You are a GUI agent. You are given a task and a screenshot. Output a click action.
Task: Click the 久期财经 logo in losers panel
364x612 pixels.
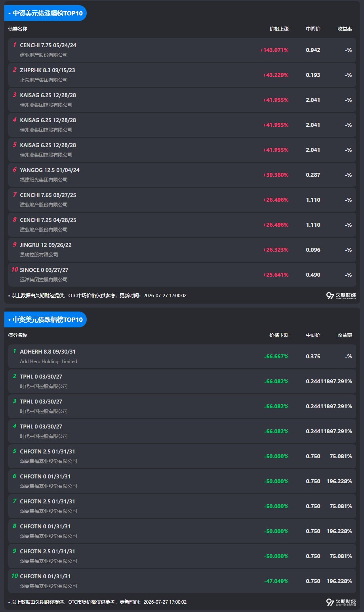[x=341, y=602]
